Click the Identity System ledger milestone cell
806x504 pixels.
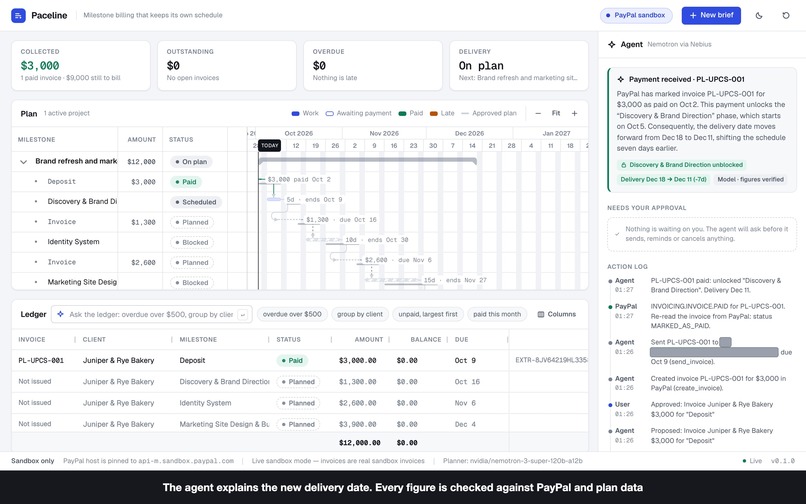point(205,403)
